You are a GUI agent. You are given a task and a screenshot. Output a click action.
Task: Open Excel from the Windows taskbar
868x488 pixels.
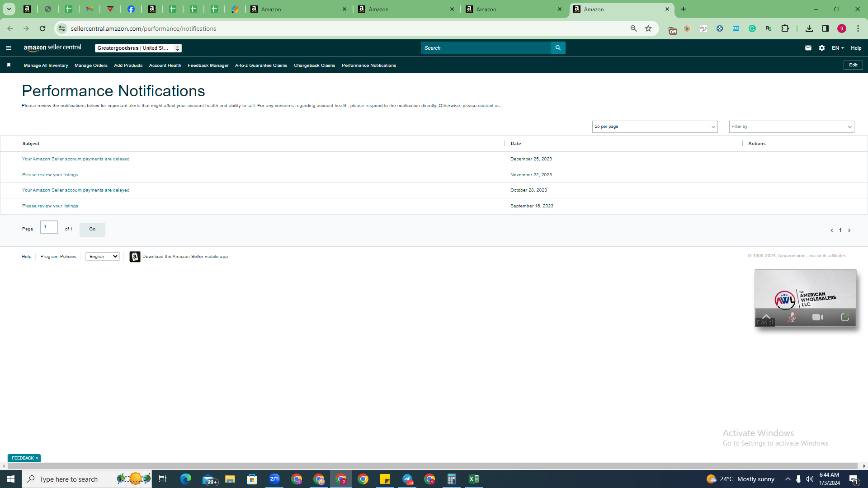[x=473, y=479]
